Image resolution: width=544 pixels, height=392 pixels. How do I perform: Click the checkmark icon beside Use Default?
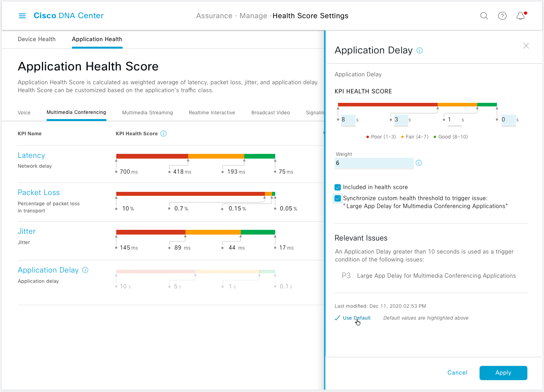(x=337, y=318)
